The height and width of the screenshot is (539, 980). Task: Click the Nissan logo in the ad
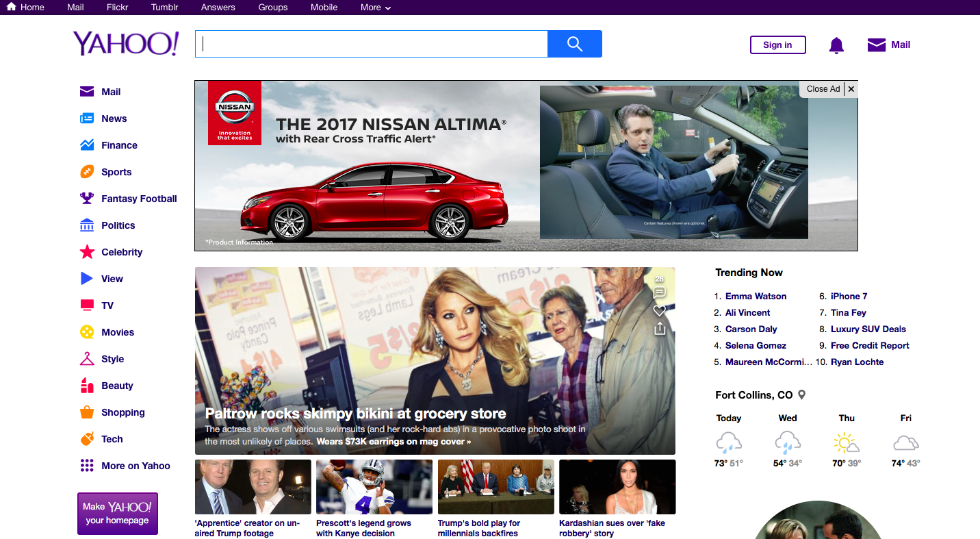point(235,113)
